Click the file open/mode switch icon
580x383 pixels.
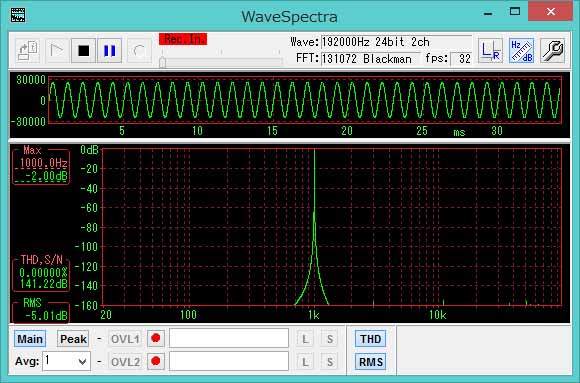pos(28,51)
